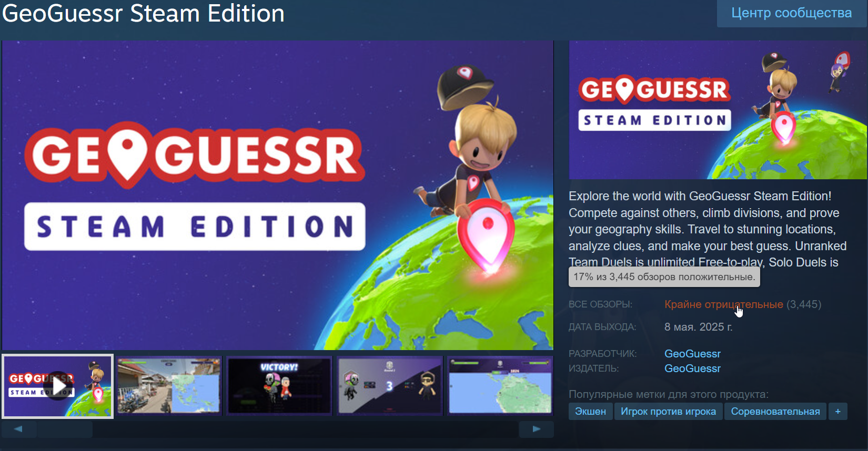Select the Соревновательная tag
Image resolution: width=868 pixels, height=451 pixels.
coord(775,412)
